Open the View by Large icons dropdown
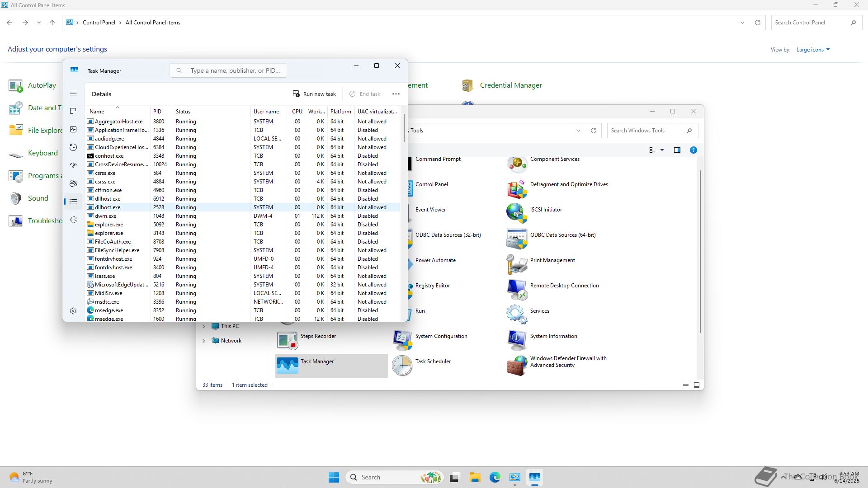The image size is (868, 488). (813, 50)
